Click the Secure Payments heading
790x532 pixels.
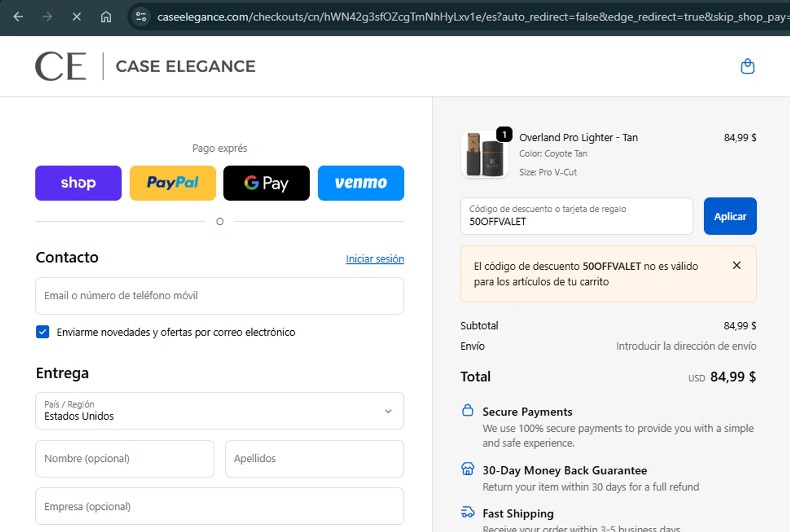point(527,412)
